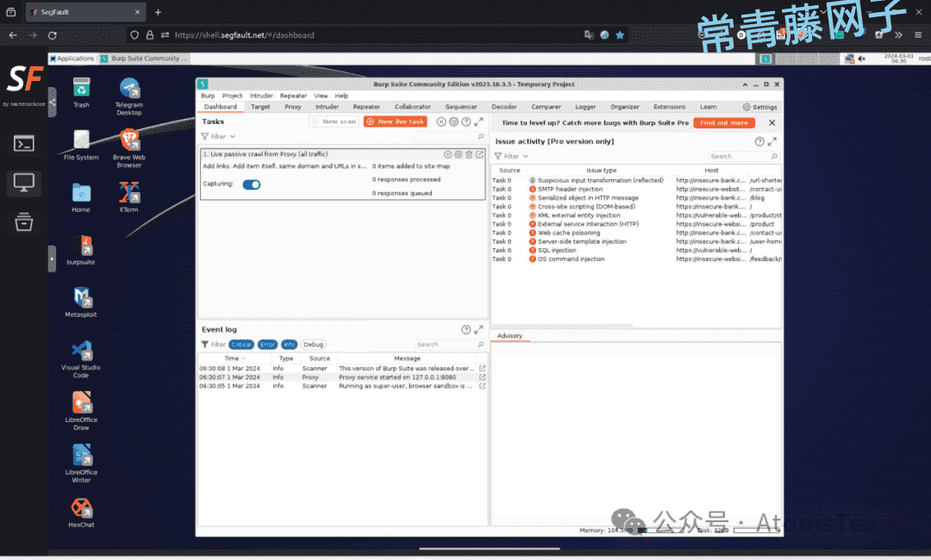The width and height of the screenshot is (931, 560).
Task: Click the Tasks search field
Action: click(x=450, y=136)
